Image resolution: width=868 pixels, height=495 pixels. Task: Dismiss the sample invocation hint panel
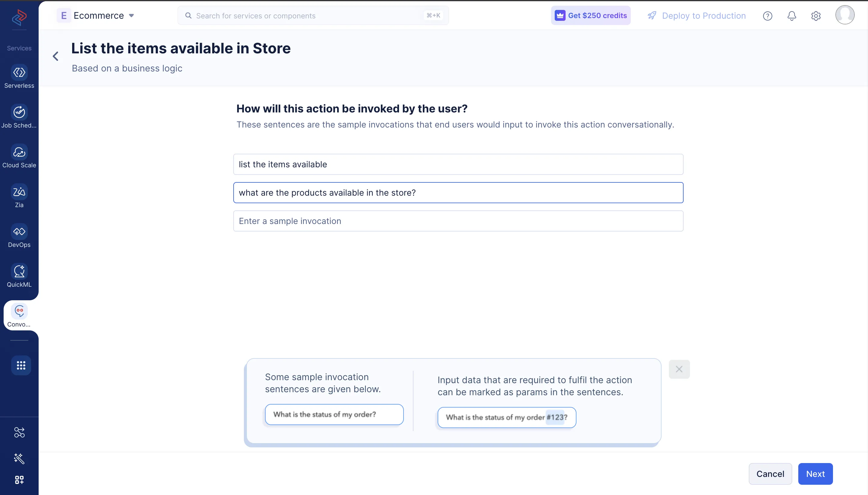click(x=679, y=369)
